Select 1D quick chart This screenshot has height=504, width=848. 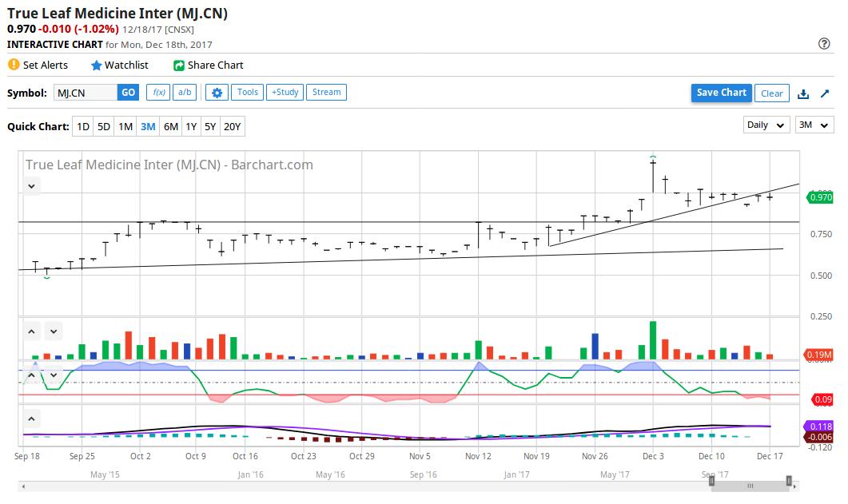83,126
